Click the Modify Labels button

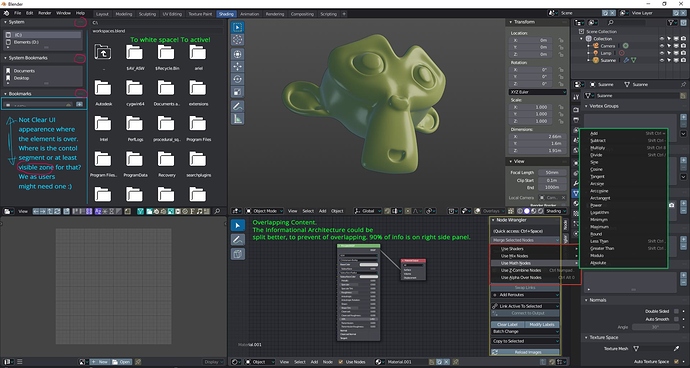pos(542,324)
